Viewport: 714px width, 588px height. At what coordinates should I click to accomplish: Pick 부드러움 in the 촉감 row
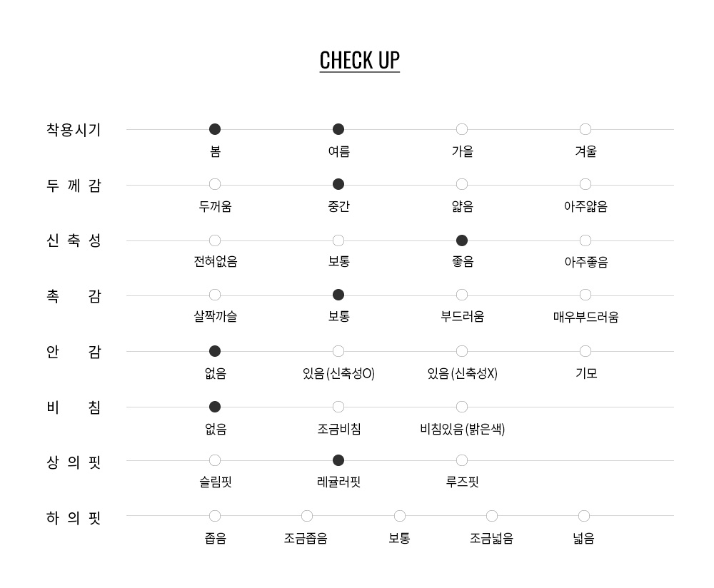click(x=462, y=295)
